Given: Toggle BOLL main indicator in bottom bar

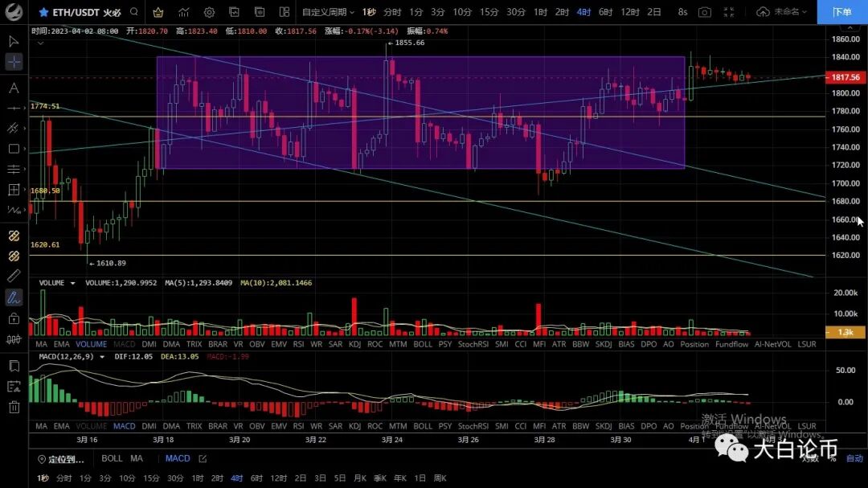Looking at the screenshot, I should [x=112, y=458].
